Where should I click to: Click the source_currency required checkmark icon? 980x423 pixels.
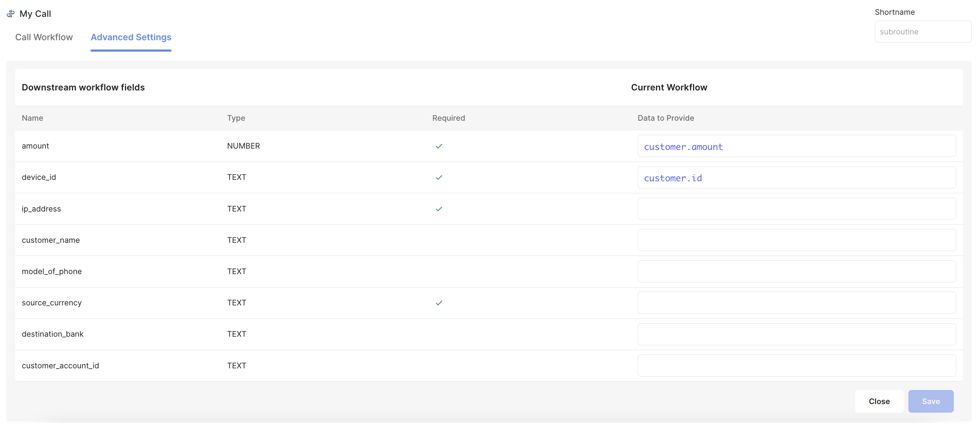[x=439, y=303]
